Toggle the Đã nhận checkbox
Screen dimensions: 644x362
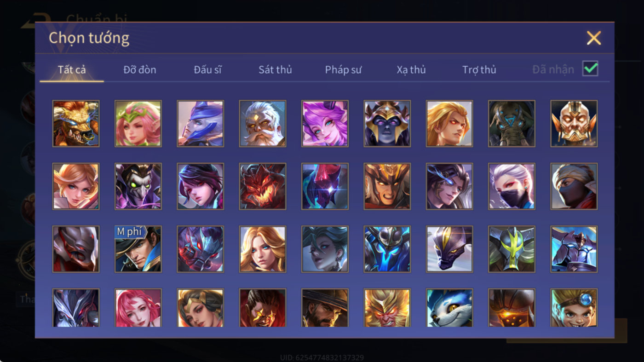coord(590,69)
